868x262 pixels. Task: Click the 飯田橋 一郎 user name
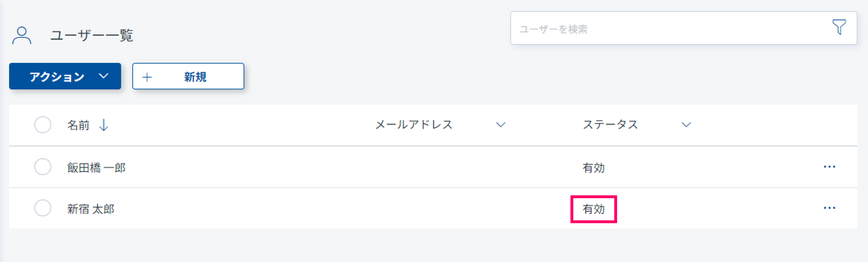pos(96,167)
